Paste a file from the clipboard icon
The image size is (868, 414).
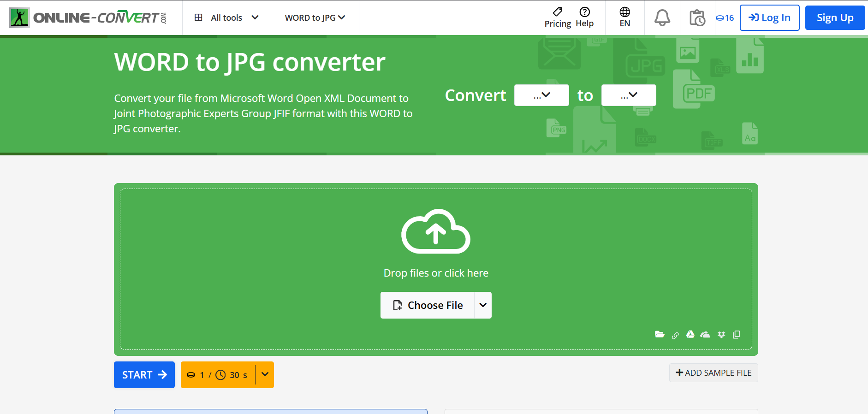pos(737,334)
